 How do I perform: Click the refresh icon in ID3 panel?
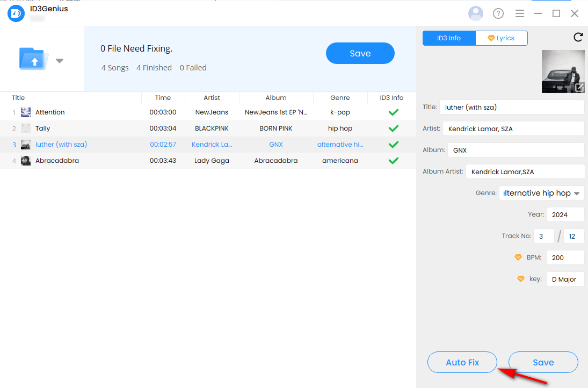[x=578, y=37]
